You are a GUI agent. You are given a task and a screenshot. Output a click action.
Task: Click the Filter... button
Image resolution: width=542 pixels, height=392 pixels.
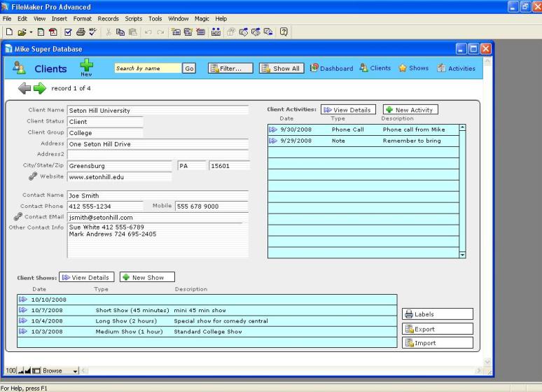point(230,69)
